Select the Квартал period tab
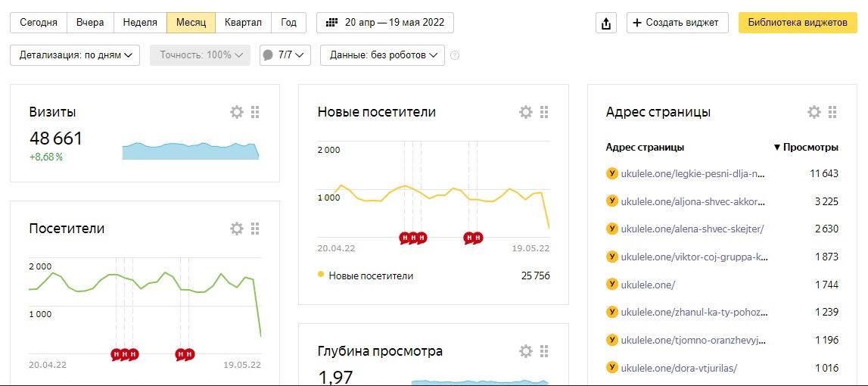868x386 pixels. pyautogui.click(x=243, y=23)
